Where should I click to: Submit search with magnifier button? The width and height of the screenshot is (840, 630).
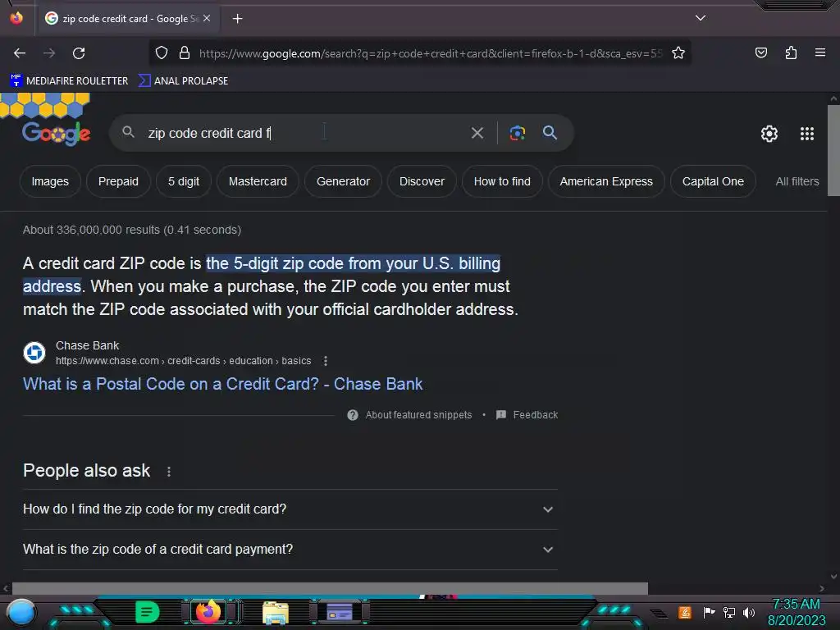550,133
